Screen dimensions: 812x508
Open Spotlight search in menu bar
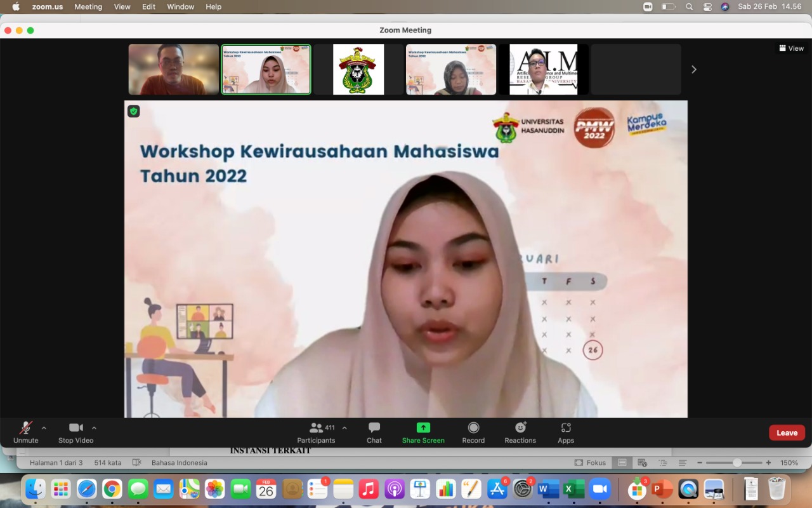point(690,6)
